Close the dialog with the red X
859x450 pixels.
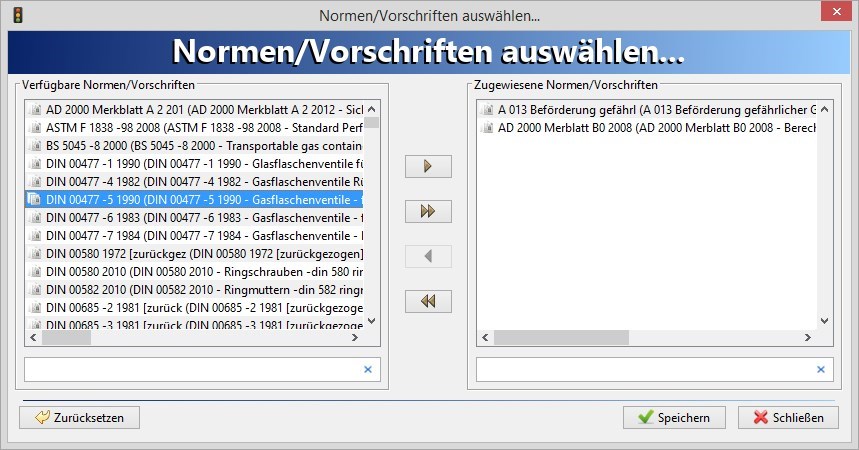837,11
